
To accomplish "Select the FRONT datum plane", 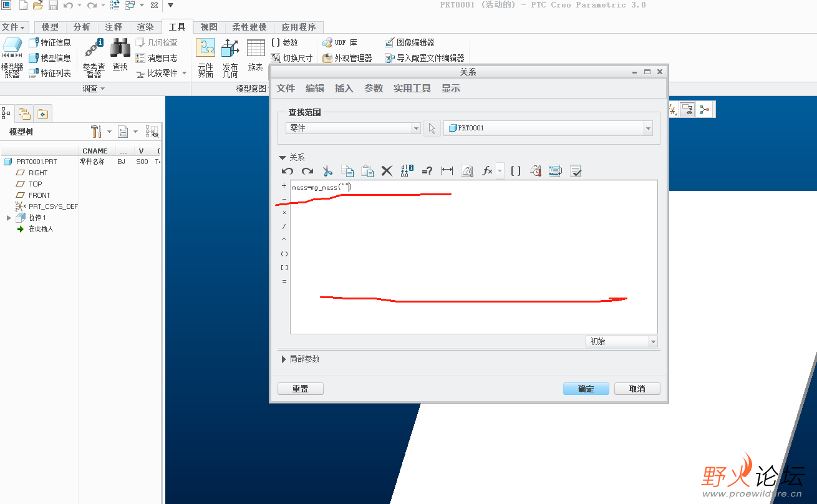I will pyautogui.click(x=33, y=195).
